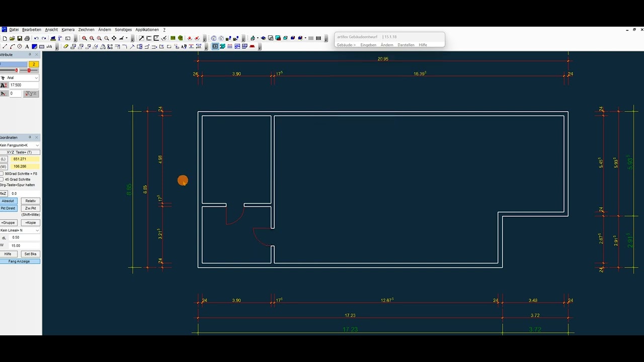Image resolution: width=644 pixels, height=362 pixels.
Task: Select the Text tool A icon
Action: [27, 46]
